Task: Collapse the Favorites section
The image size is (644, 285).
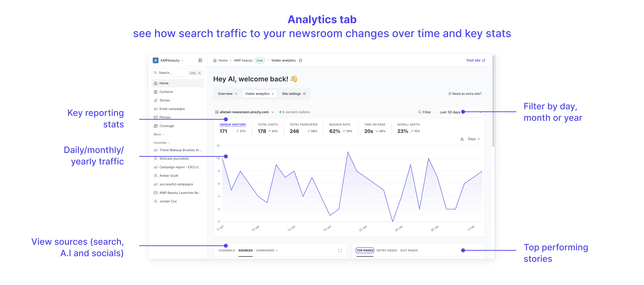Action: (x=161, y=143)
